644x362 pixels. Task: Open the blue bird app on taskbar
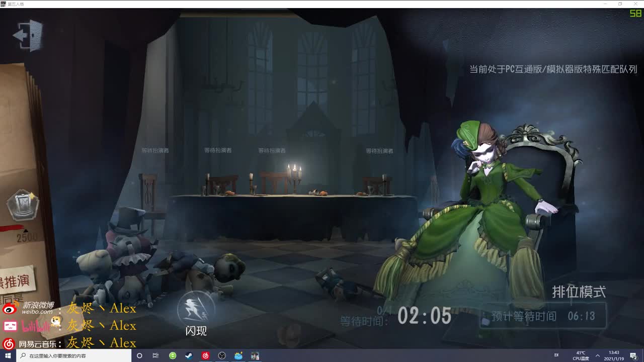(238, 356)
